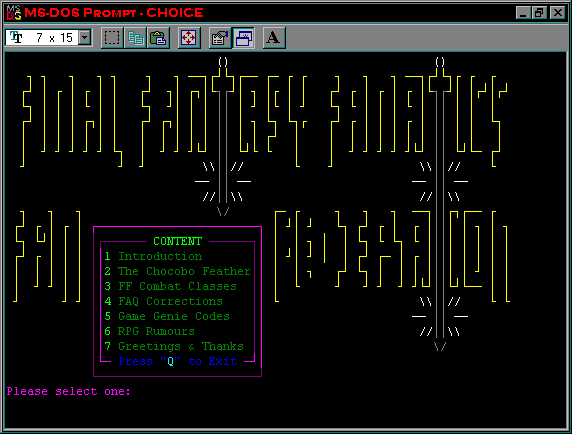Switch to full screen mode icon

189,38
